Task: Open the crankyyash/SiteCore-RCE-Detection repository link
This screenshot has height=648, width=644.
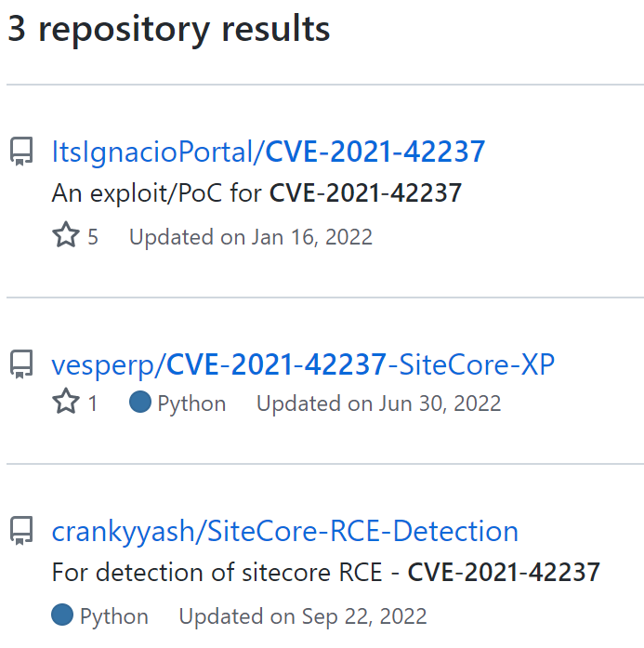Action: 285,532
